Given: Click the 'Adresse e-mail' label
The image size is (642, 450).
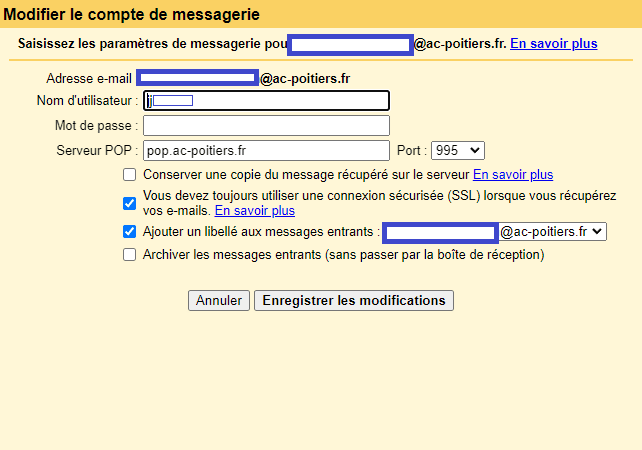Looking at the screenshot, I should coord(89,78).
